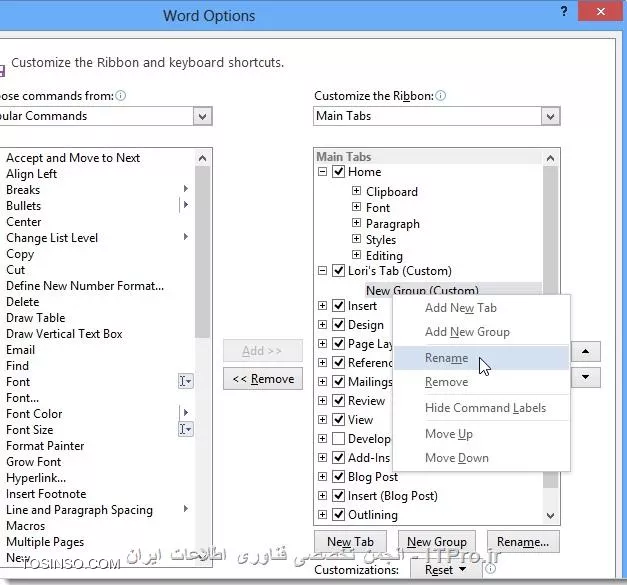Viewport: 627px width, 585px height.
Task: Click info icon beside Customize the Ribbon label
Action: click(440, 96)
